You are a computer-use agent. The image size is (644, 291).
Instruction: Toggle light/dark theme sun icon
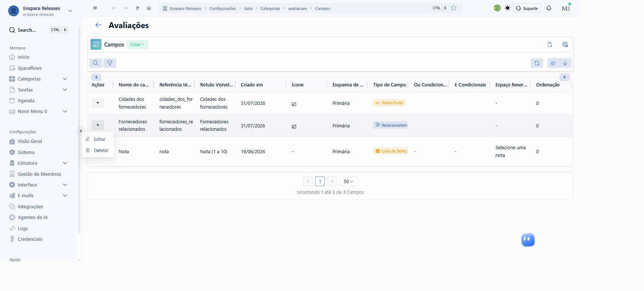click(508, 8)
